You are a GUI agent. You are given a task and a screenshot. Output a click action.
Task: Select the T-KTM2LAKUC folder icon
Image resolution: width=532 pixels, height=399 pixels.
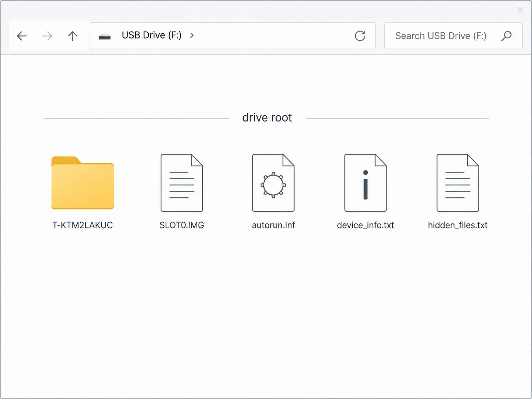83,183
